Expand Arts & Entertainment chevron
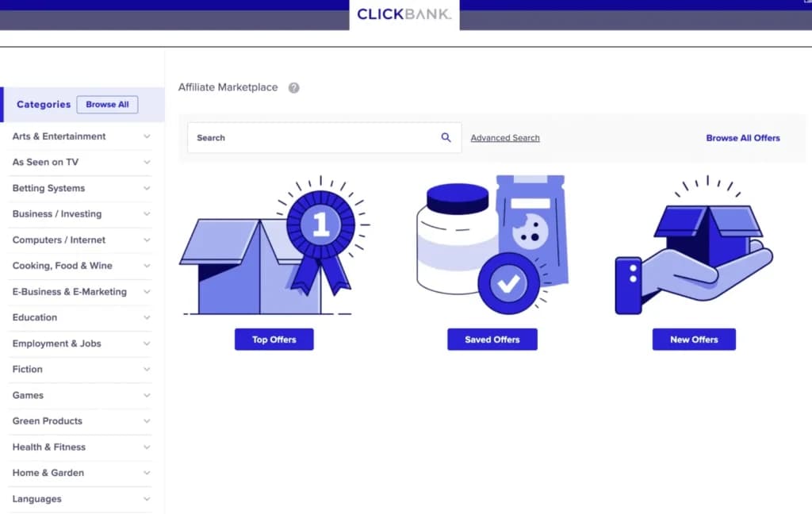This screenshot has width=812, height=514. [147, 136]
